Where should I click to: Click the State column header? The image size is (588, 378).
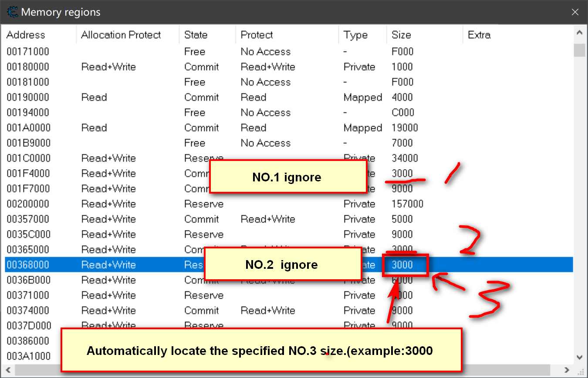tap(196, 35)
